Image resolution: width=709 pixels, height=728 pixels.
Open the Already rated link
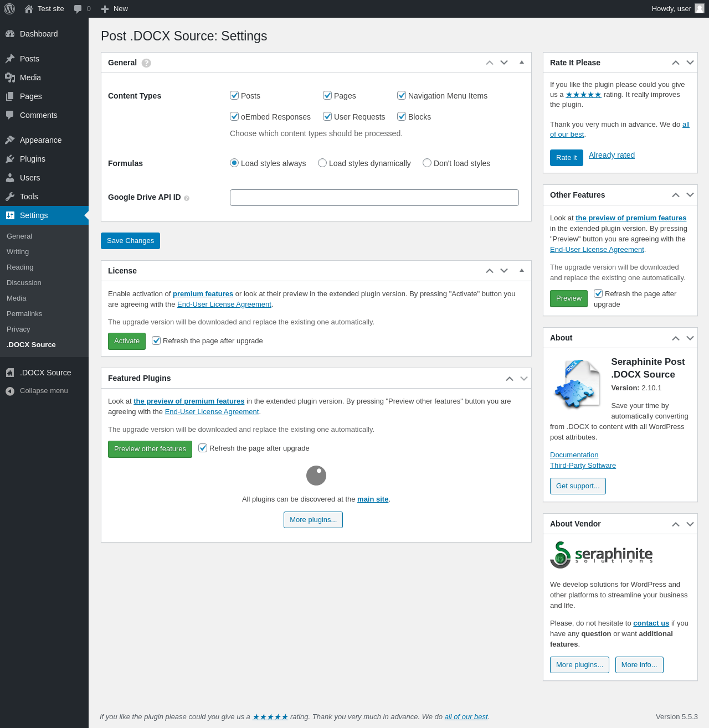(x=612, y=155)
